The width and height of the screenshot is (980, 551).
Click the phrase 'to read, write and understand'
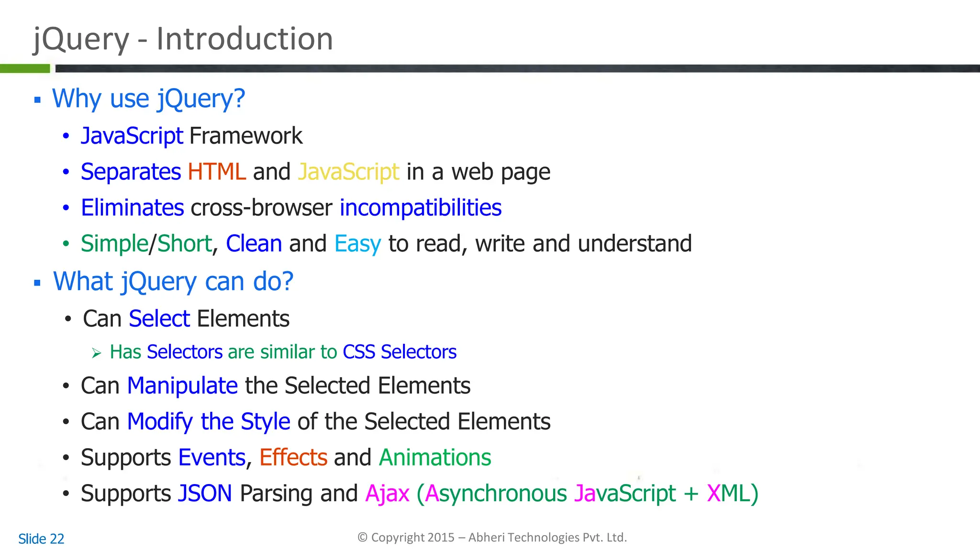(540, 243)
